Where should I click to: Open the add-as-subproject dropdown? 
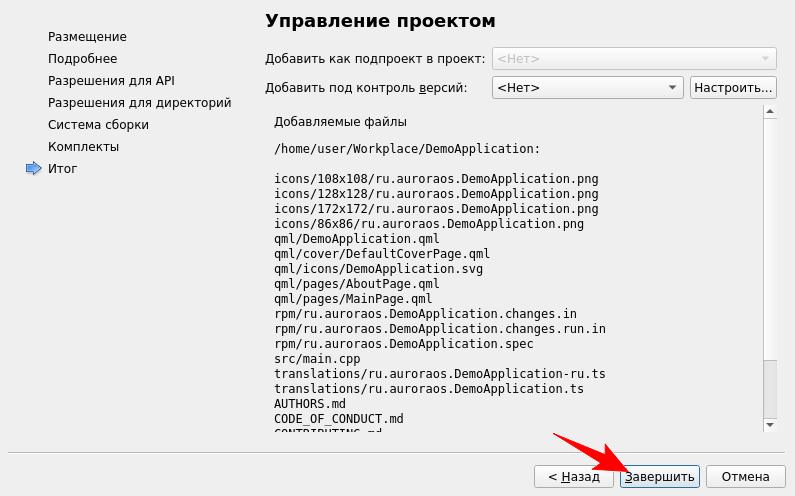[634, 59]
